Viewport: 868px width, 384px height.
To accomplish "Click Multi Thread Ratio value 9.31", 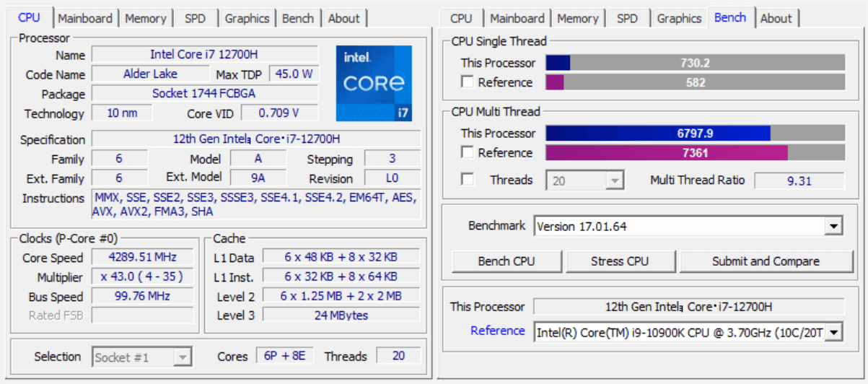I will [x=799, y=181].
